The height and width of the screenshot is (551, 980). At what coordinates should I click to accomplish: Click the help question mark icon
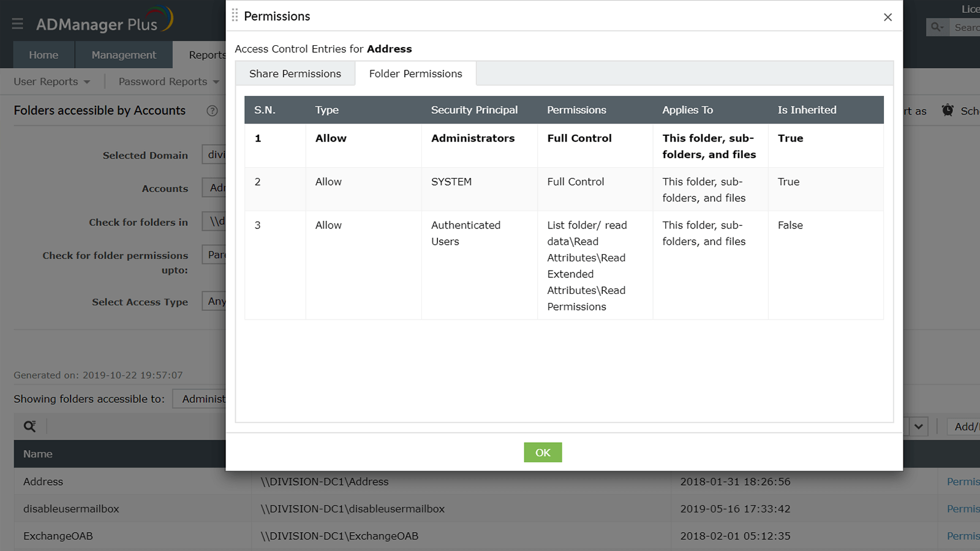[212, 111]
